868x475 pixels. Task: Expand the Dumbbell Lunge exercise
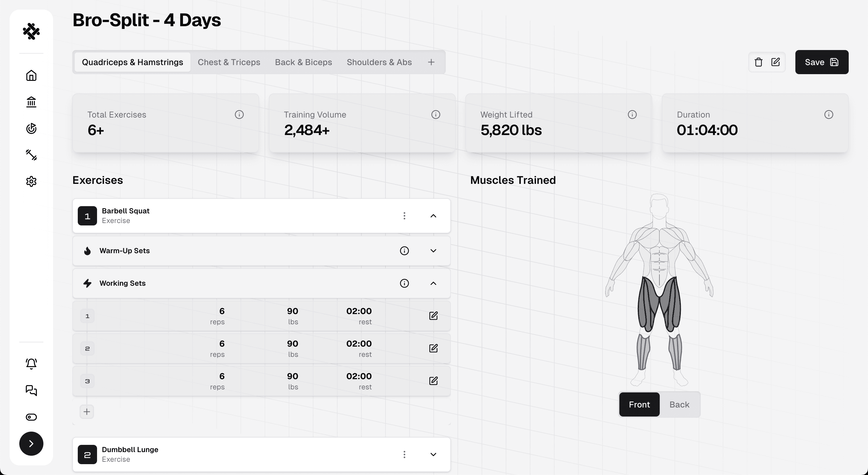pyautogui.click(x=433, y=455)
